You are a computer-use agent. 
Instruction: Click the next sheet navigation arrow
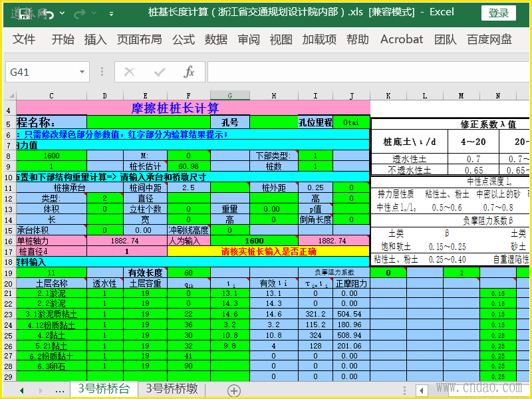tap(41, 390)
